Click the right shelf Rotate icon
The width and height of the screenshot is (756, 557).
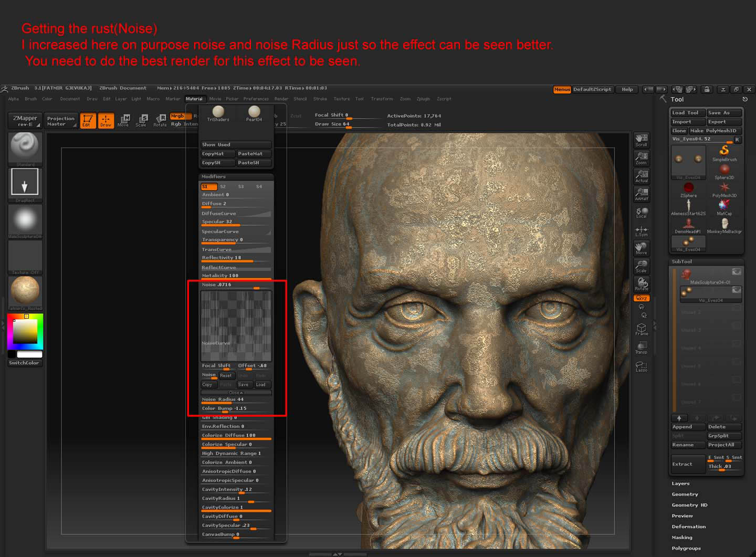[x=642, y=284]
